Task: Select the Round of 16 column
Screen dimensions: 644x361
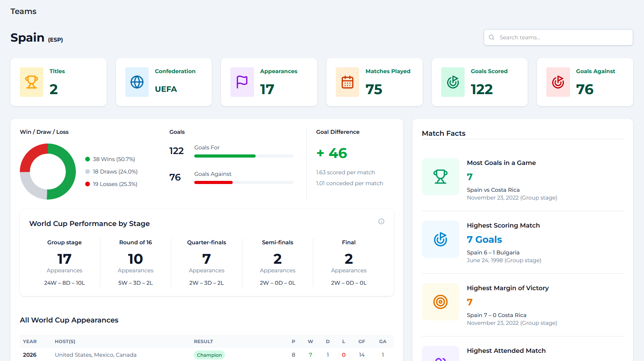Action: 135,263
